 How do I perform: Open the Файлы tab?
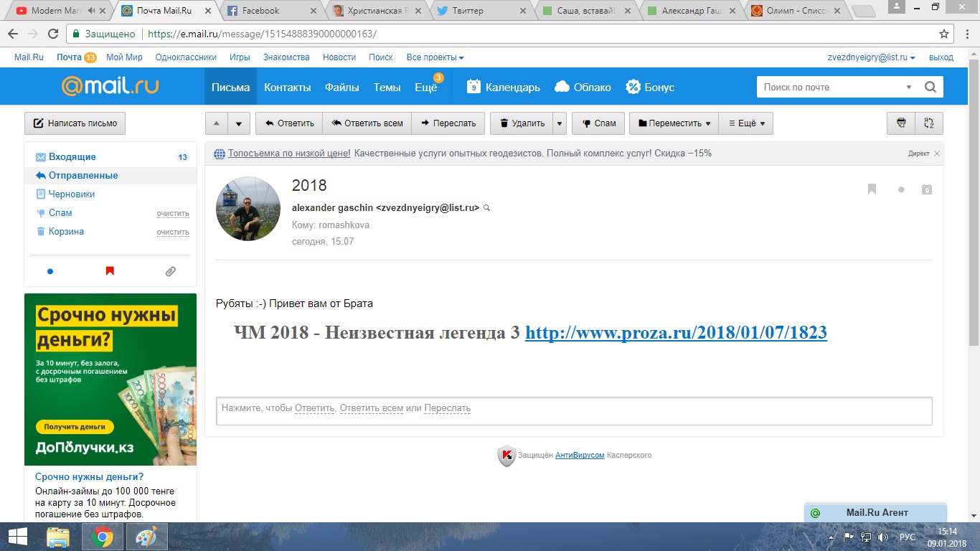[x=342, y=87]
